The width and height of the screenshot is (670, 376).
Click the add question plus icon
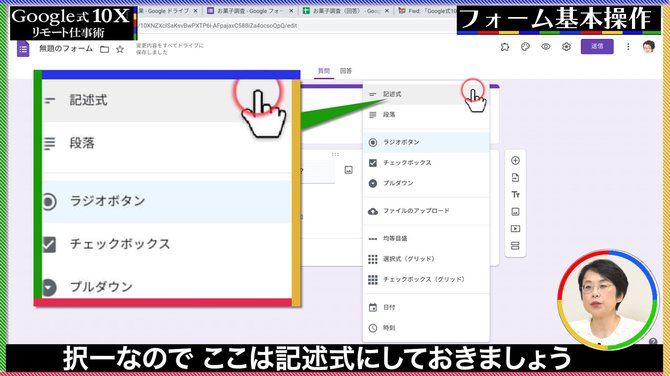515,161
